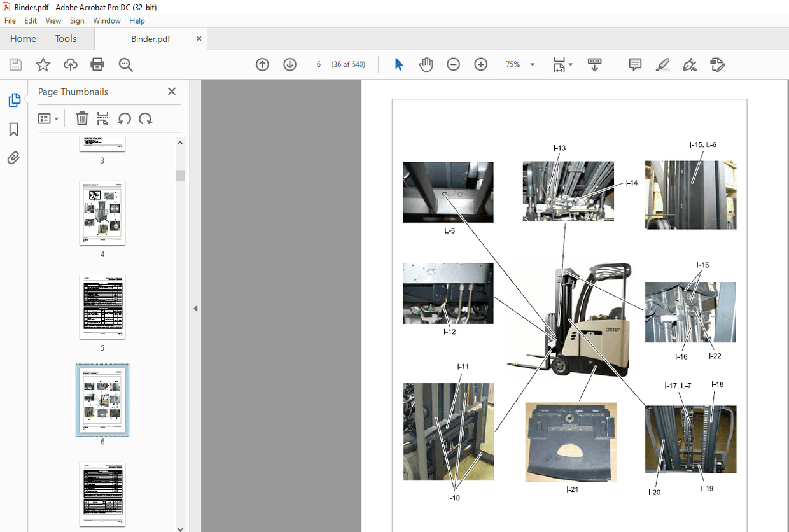Rotate the page clockwise in thumbnails panel
This screenshot has height=532, width=789.
coord(145,118)
